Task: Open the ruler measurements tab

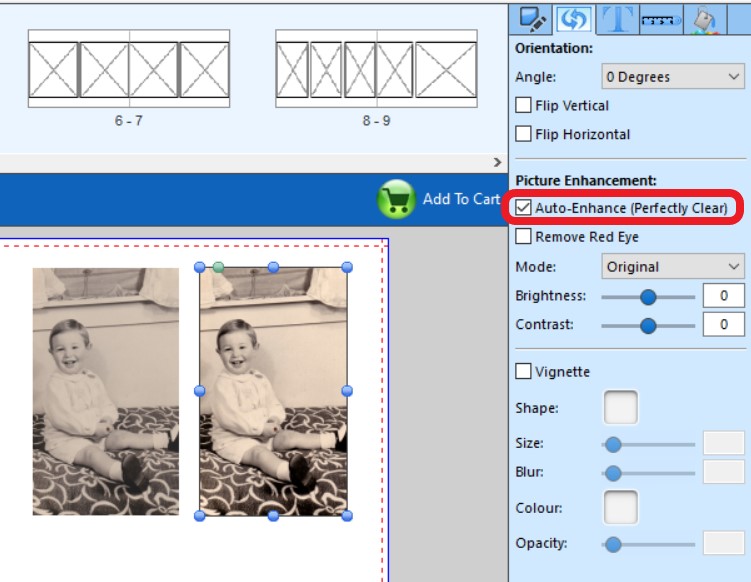Action: [660, 20]
